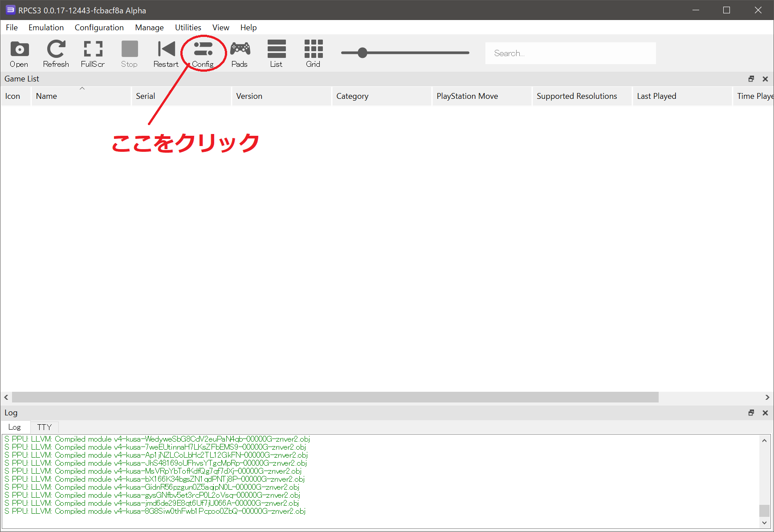Sort by the Category column header

(x=382, y=96)
